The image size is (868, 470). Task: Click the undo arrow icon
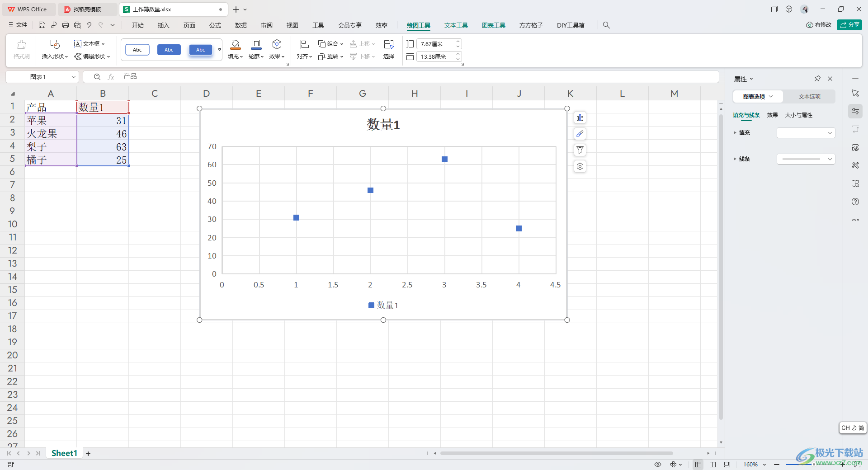[89, 25]
